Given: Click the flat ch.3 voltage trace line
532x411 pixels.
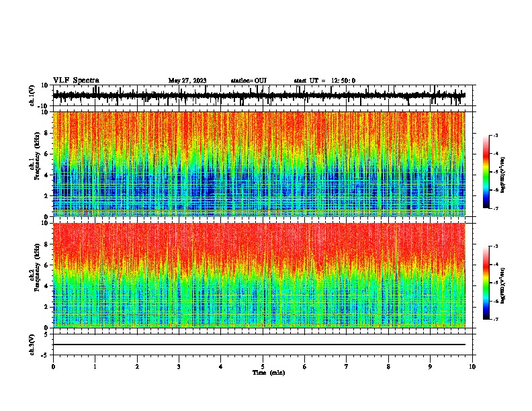Looking at the screenshot, I should click(259, 345).
